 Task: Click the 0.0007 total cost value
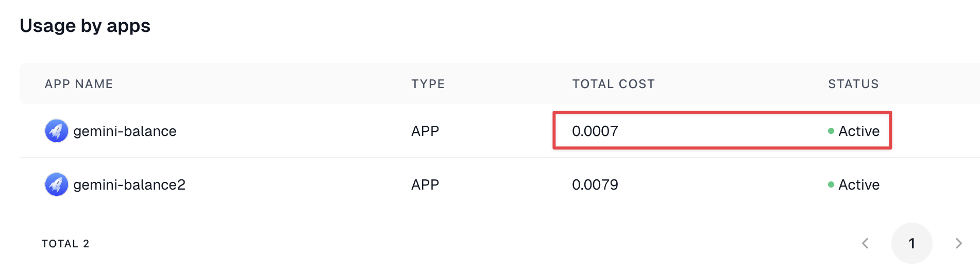coord(595,131)
